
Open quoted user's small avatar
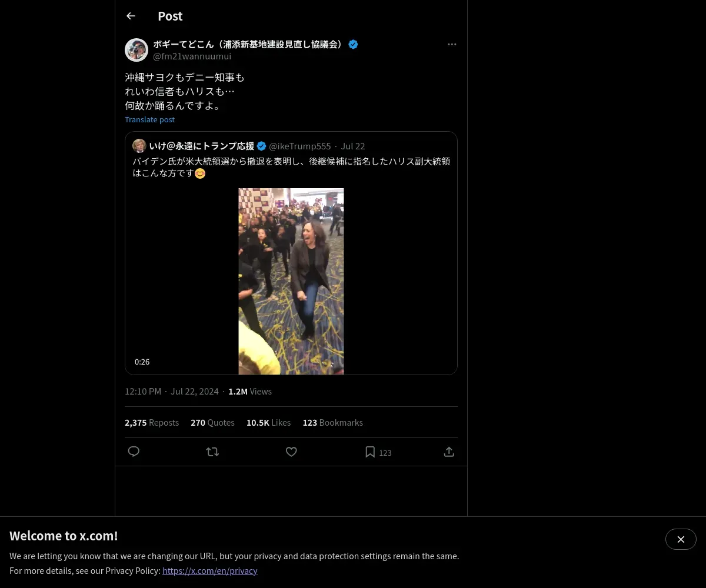click(139, 146)
